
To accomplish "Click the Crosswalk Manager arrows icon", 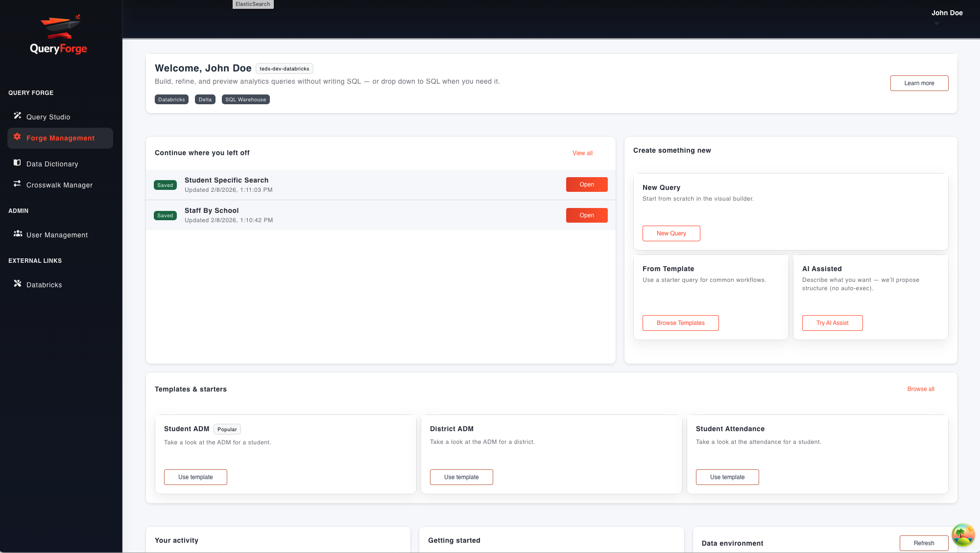I will coord(18,184).
